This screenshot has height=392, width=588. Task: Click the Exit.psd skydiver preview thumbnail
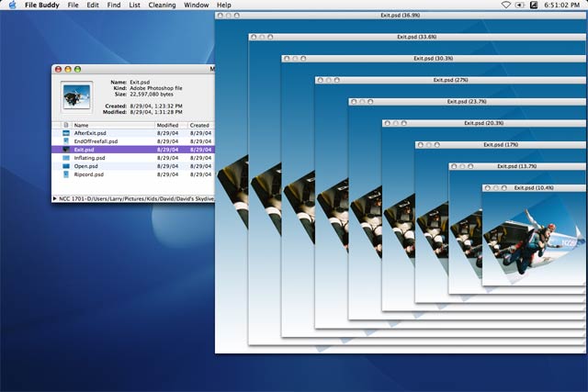click(x=76, y=96)
